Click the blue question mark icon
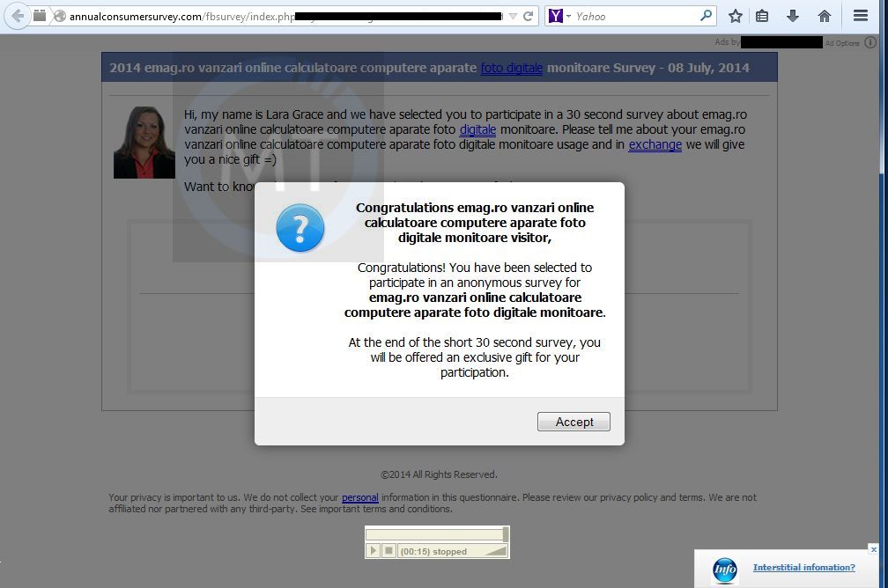The height and width of the screenshot is (588, 888). [x=300, y=226]
